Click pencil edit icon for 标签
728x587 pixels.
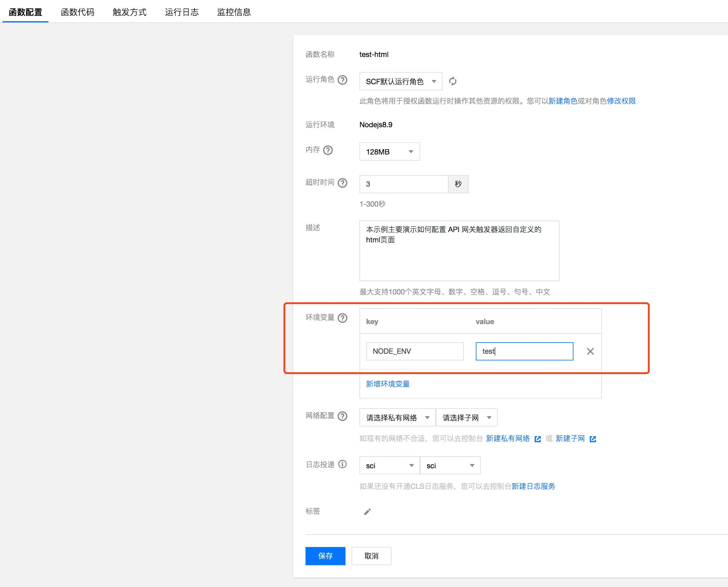367,512
